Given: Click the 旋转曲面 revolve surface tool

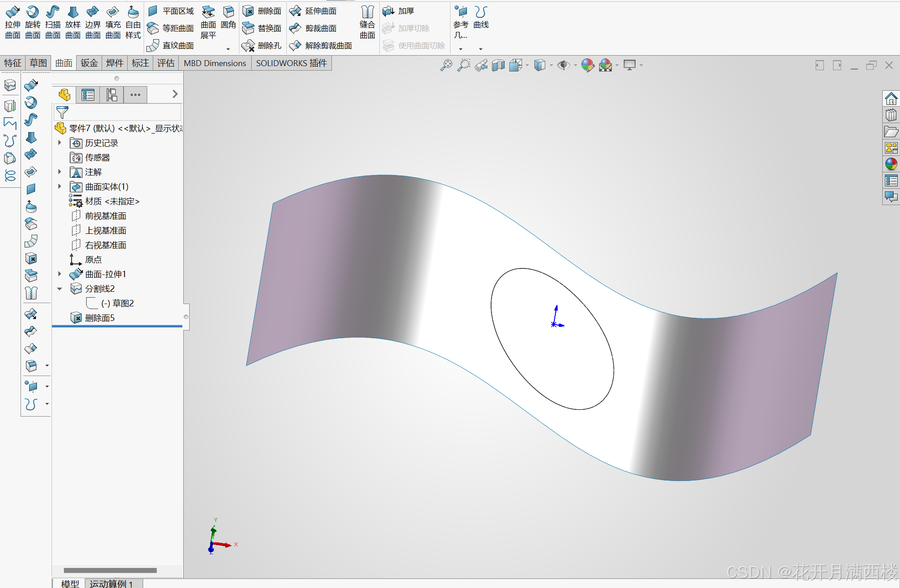Looking at the screenshot, I should click(33, 23).
